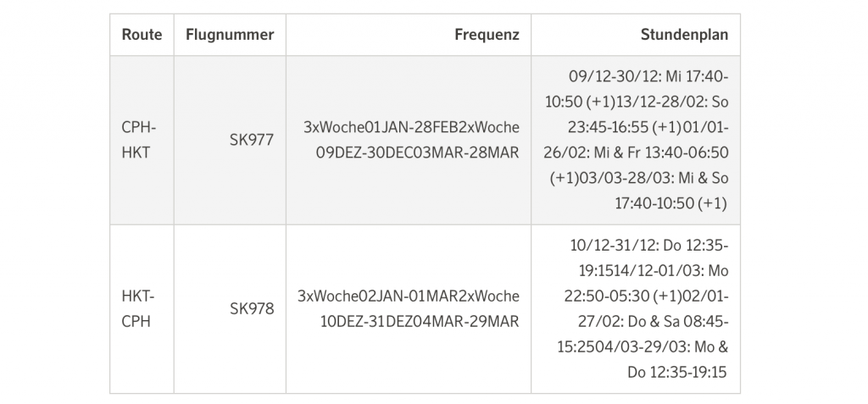Click the final SK978 line "Do 12:35-19:15"

(677, 373)
